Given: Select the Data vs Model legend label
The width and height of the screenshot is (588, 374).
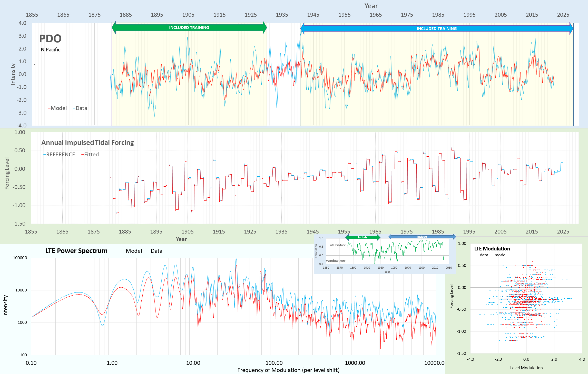Looking at the screenshot, I should pyautogui.click(x=337, y=245).
